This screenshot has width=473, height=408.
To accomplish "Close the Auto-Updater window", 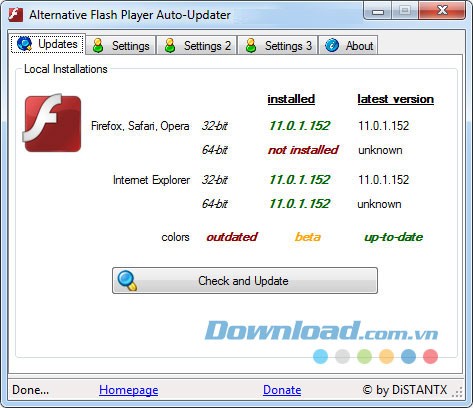I will tap(442, 11).
